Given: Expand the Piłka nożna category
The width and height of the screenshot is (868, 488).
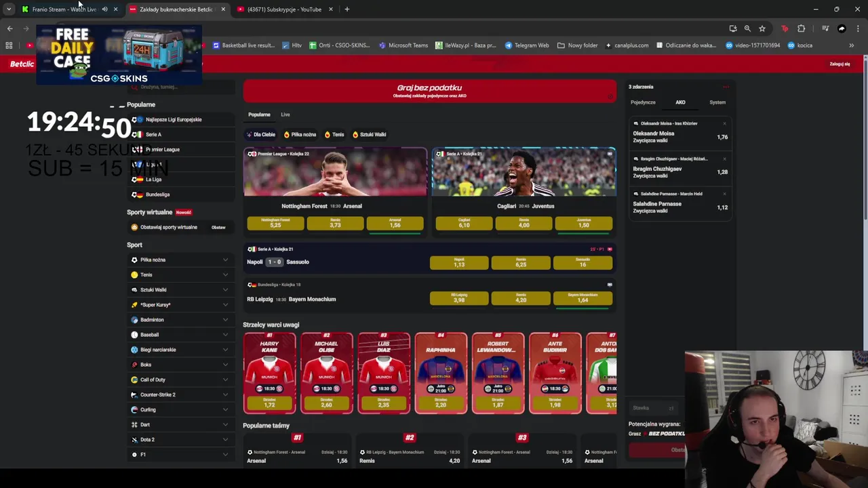Looking at the screenshot, I should (x=225, y=260).
